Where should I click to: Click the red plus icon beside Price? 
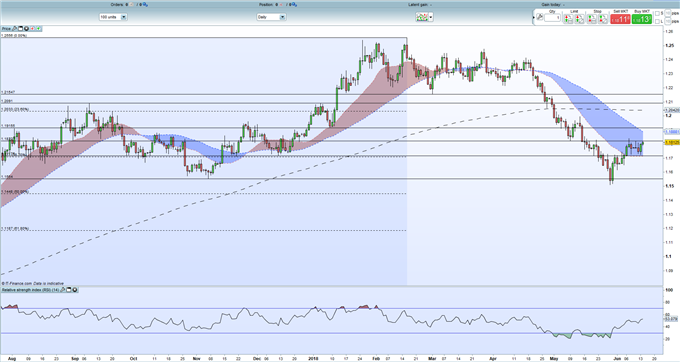[x=32, y=29]
